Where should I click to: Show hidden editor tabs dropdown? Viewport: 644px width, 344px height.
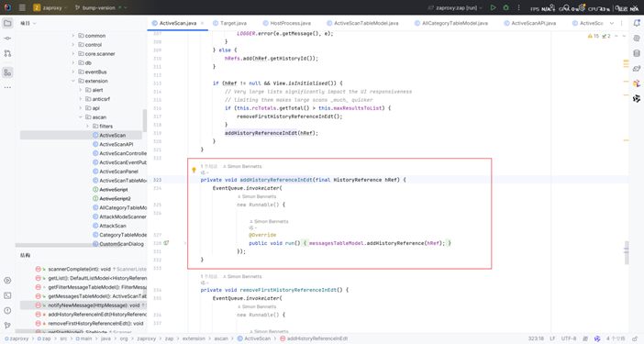pos(612,24)
